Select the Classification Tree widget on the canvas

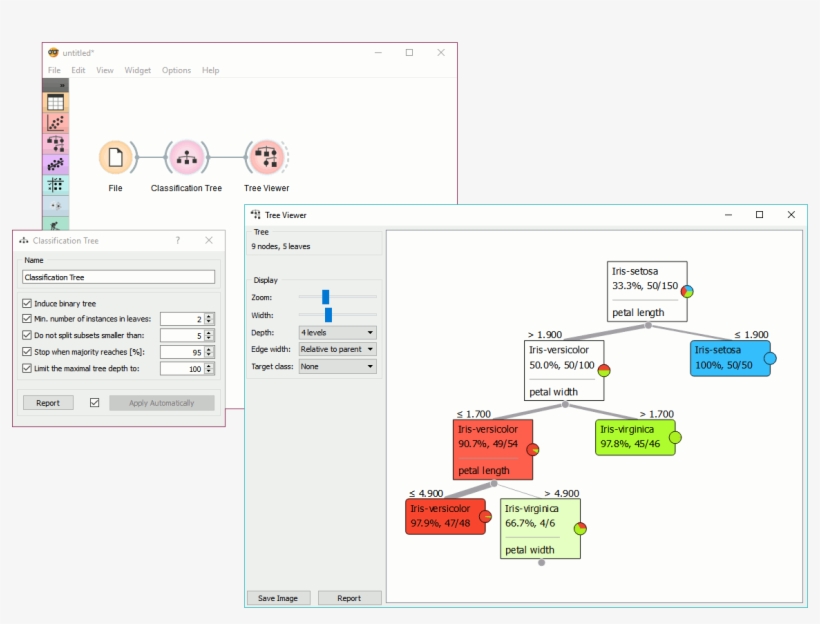pos(187,157)
